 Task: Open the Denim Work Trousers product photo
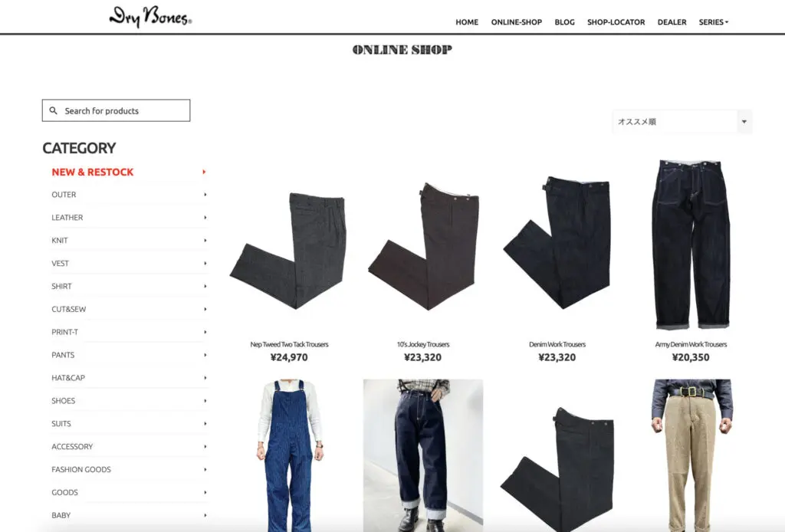tap(557, 242)
